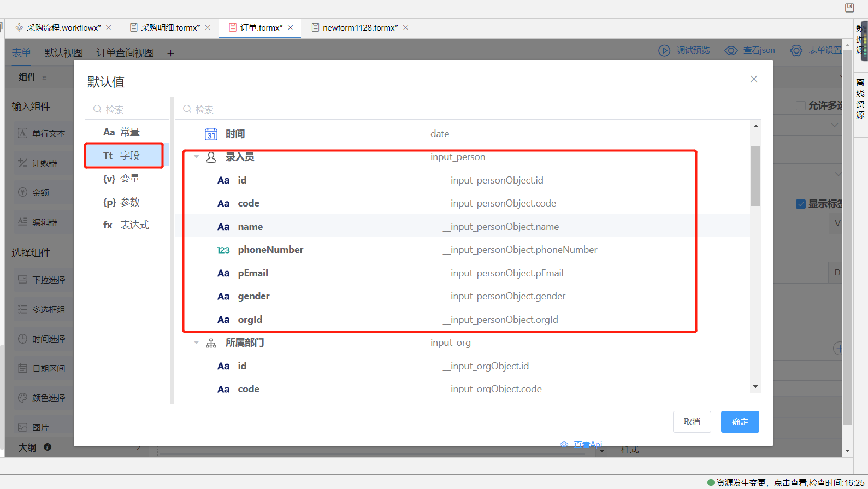Click the 确定 button
868x489 pixels.
(x=740, y=422)
